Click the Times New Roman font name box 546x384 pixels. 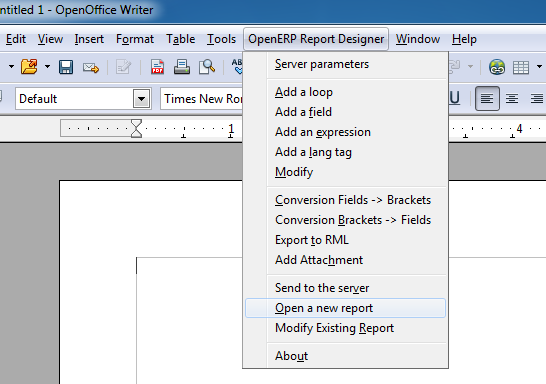202,99
